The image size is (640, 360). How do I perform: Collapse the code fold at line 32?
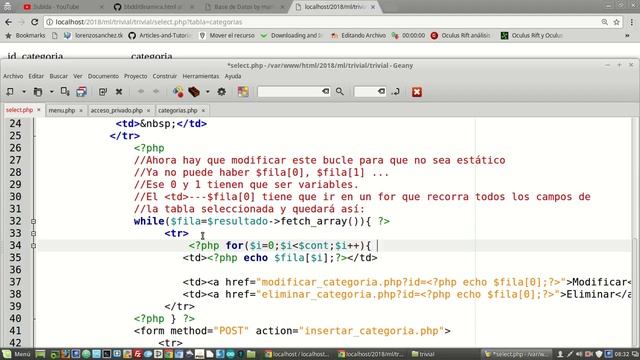[33, 221]
